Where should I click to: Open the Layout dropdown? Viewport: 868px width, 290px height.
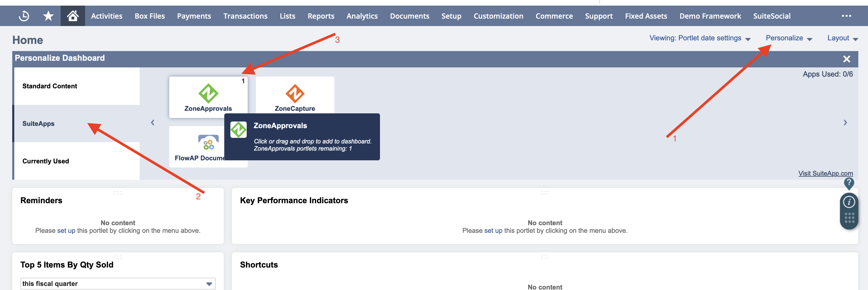point(843,38)
